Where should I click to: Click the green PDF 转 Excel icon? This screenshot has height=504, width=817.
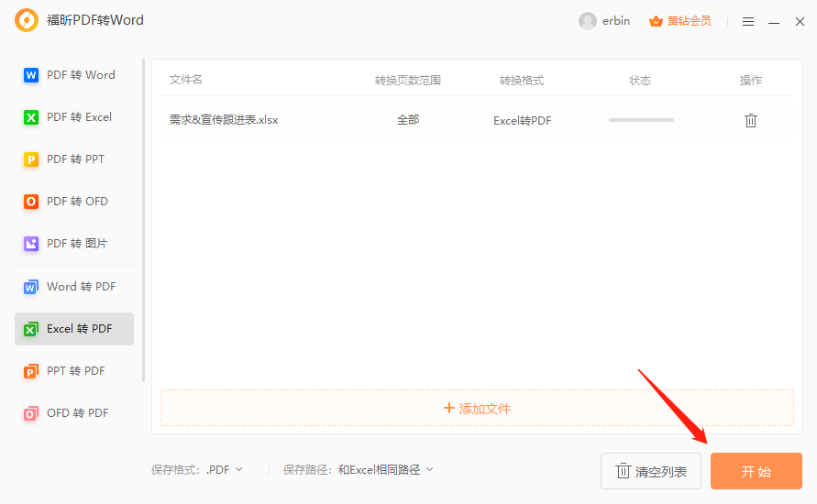tap(31, 117)
